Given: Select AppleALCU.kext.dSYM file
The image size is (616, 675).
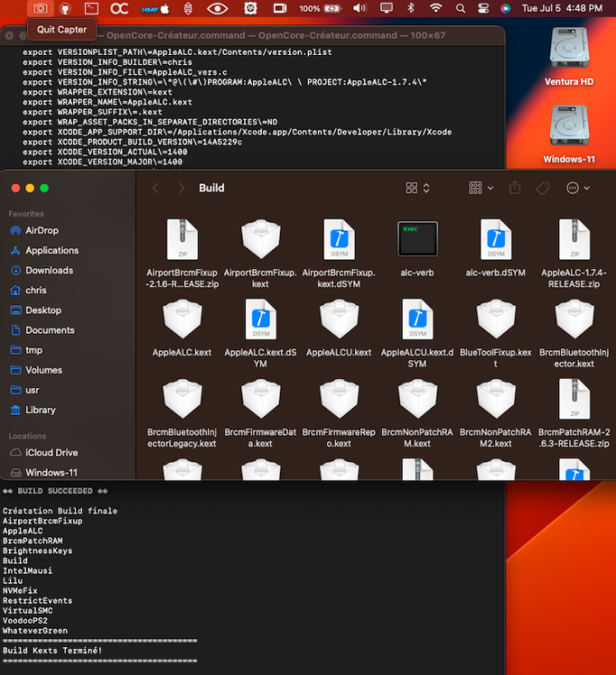Looking at the screenshot, I should (417, 333).
